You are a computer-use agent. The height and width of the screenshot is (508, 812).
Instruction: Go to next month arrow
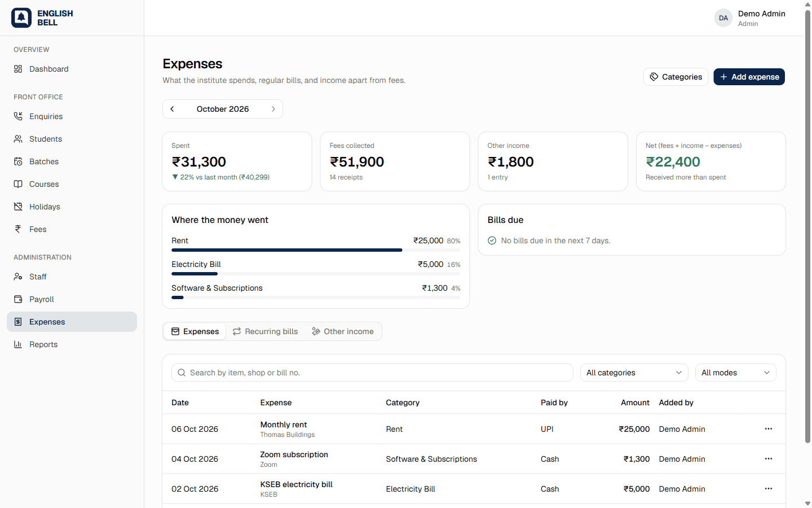point(273,109)
